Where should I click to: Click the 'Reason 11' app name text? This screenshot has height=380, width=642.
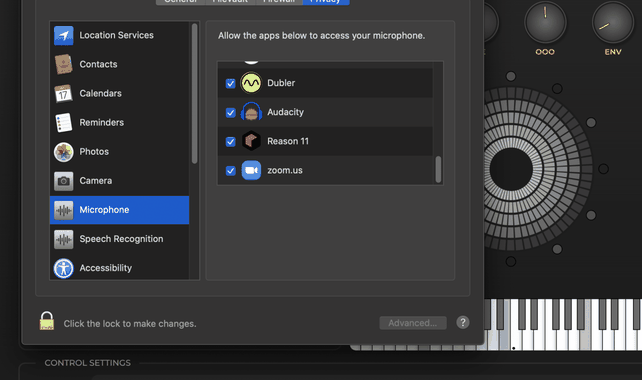(288, 141)
